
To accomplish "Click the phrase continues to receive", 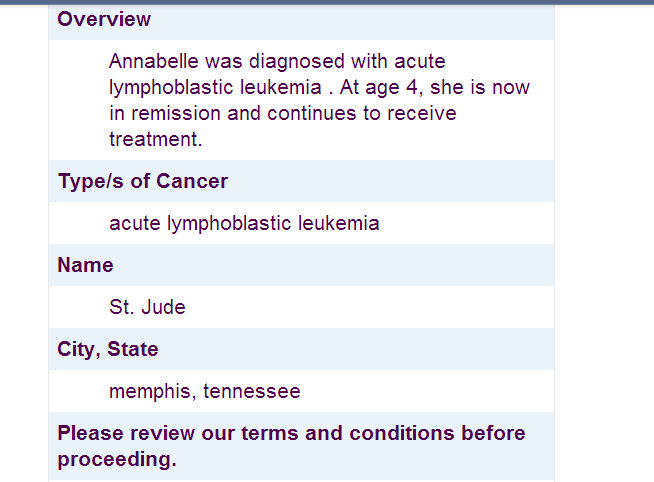I will click(362, 113).
